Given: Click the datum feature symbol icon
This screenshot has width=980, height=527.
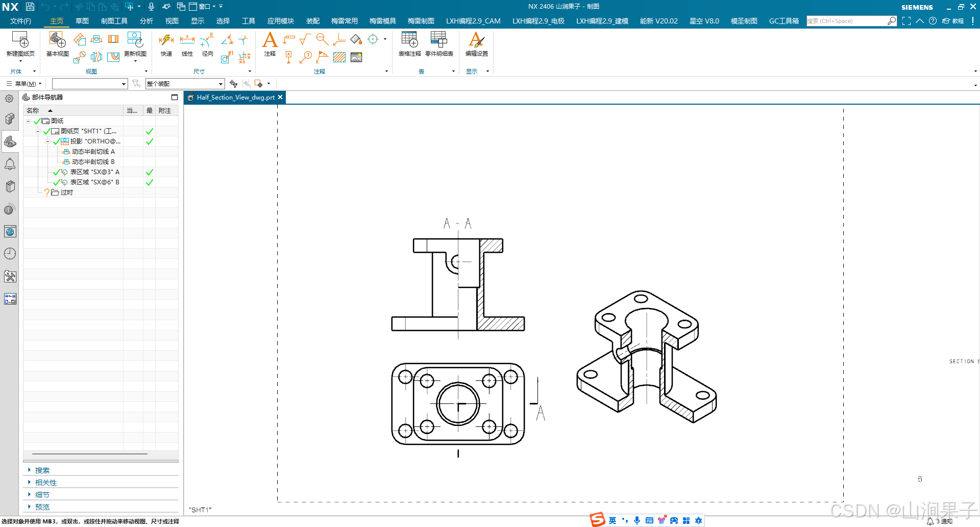Looking at the screenshot, I should coord(288,57).
